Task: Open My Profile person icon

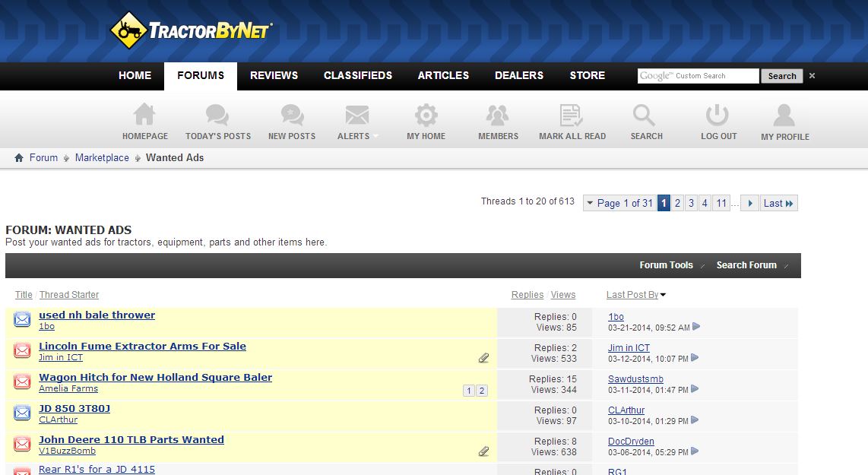Action: [x=784, y=116]
